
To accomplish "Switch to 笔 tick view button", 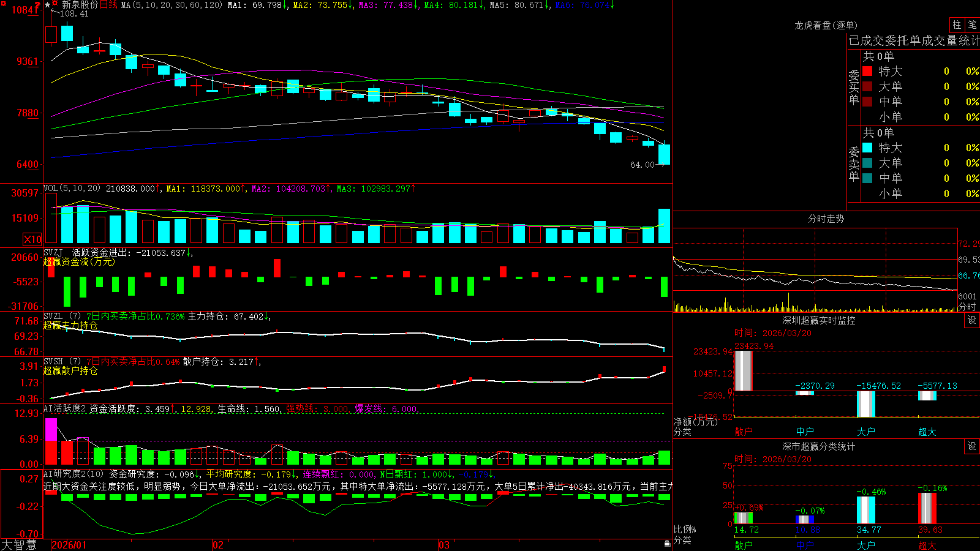I will pos(972,24).
